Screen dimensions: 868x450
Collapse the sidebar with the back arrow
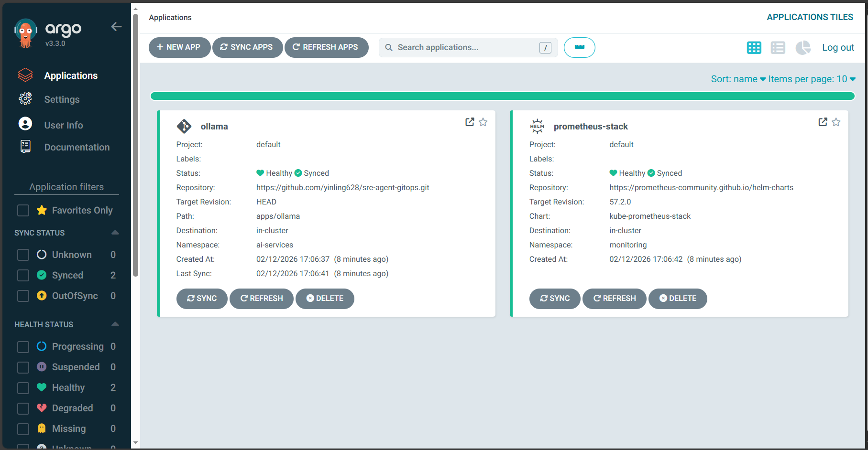click(116, 27)
